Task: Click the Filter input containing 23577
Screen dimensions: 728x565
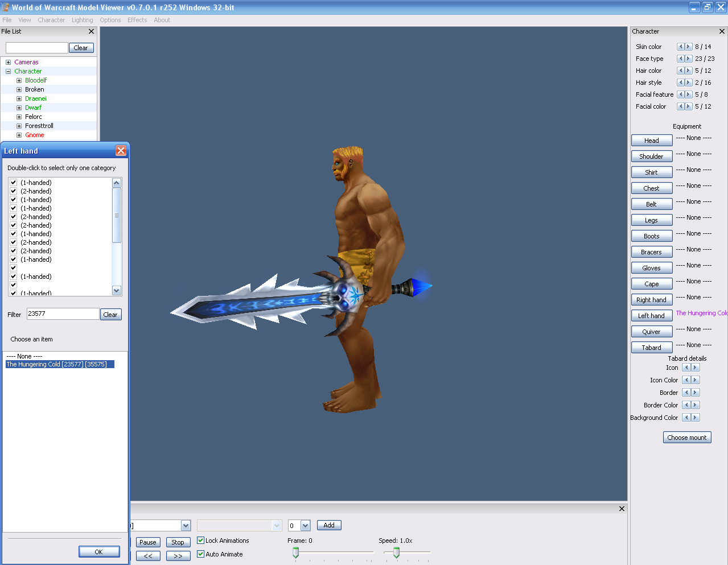Action: tap(63, 314)
